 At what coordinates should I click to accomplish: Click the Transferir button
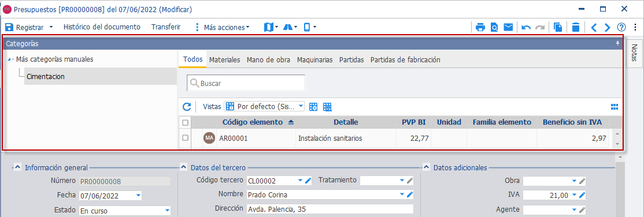[x=166, y=27]
